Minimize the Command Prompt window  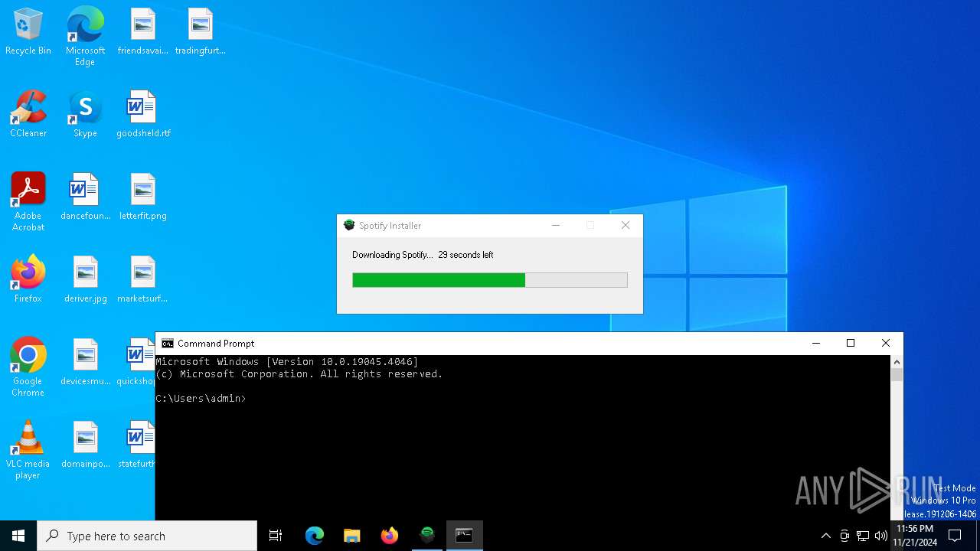tap(815, 343)
